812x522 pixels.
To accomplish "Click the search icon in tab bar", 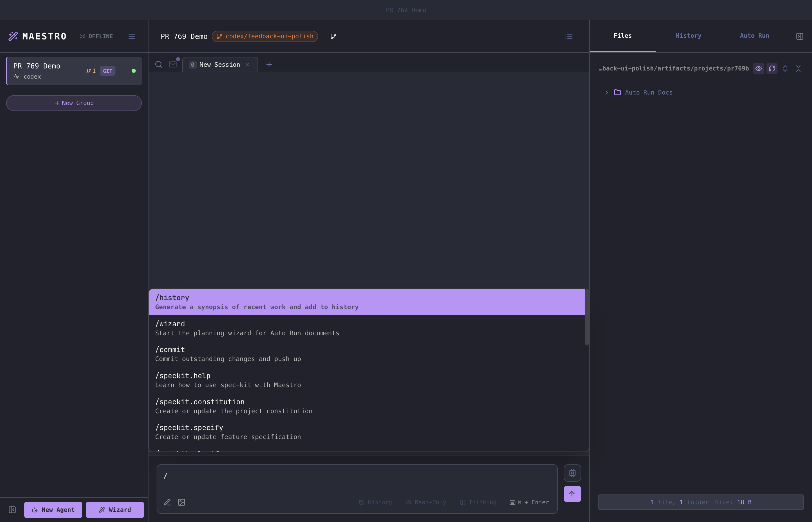I will coord(158,64).
